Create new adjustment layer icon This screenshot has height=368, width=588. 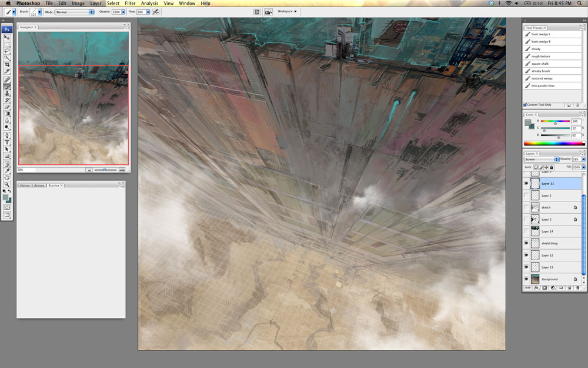point(553,288)
